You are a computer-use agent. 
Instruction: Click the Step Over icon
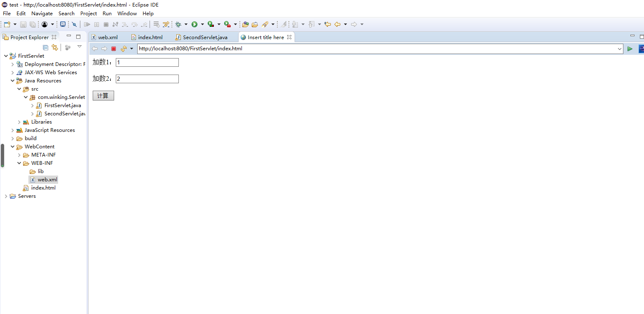coord(134,24)
